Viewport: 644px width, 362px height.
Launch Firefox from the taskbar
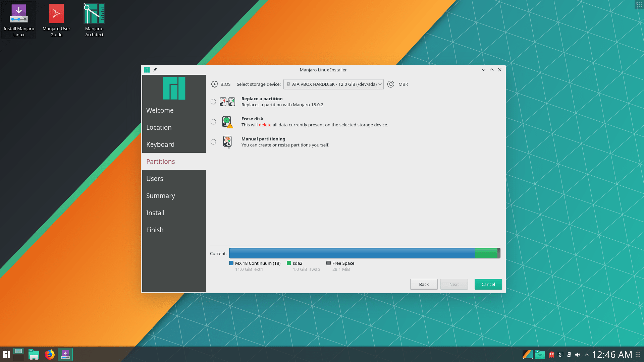[x=50, y=355]
